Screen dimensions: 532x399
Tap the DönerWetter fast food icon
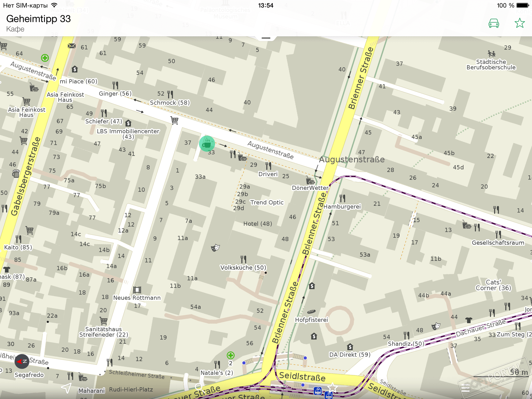click(x=310, y=181)
